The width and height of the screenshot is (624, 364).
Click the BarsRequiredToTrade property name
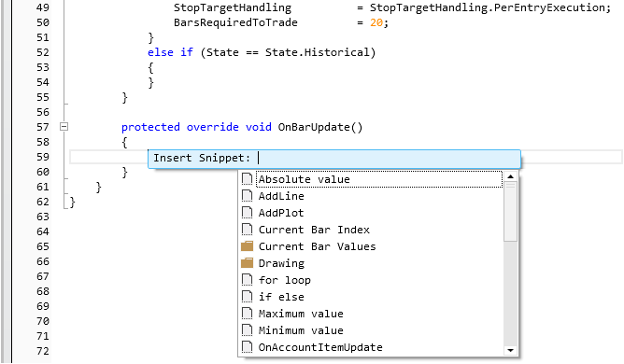point(235,22)
